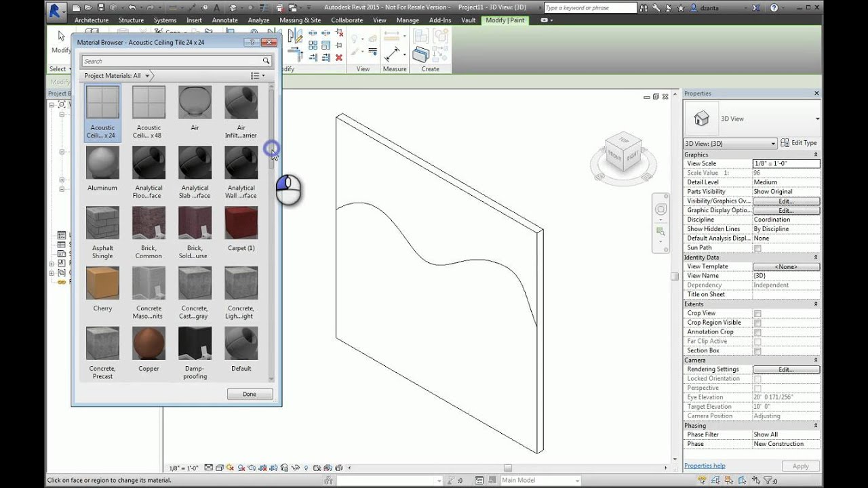Screen dimensions: 868x488
Task: Collapse the Extents section in Properties
Action: (816, 304)
